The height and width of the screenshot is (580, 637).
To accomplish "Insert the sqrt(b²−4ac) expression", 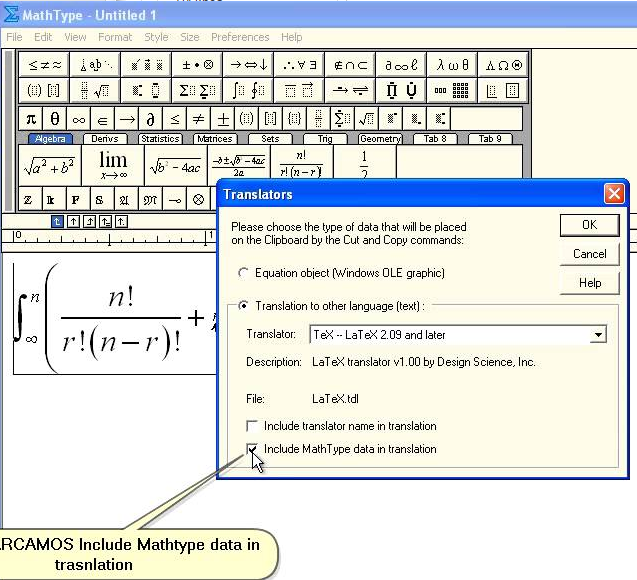I will click(x=176, y=166).
